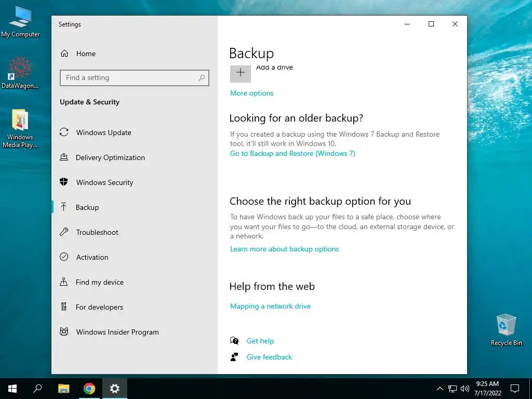The width and height of the screenshot is (532, 399).
Task: Open Go to Backup and Restore (Windows 7)
Action: tap(292, 153)
